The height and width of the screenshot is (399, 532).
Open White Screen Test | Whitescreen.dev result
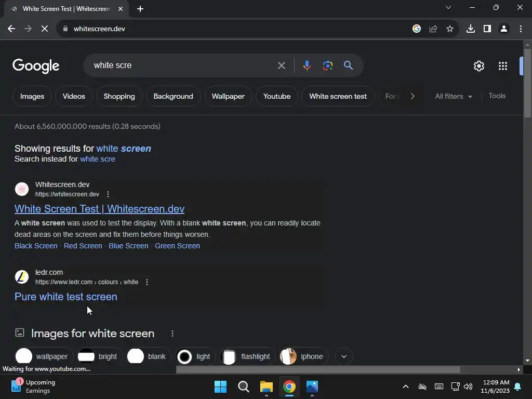[x=99, y=209]
